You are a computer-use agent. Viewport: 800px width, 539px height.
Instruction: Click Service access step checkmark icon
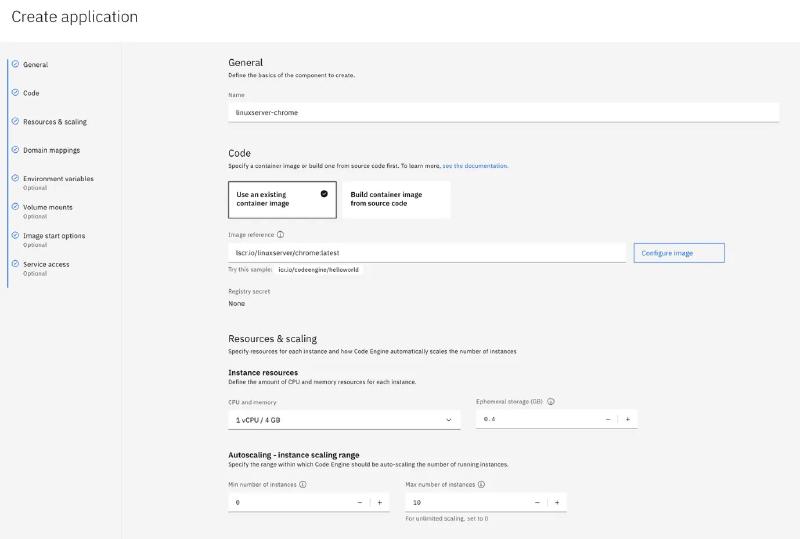tap(15, 264)
